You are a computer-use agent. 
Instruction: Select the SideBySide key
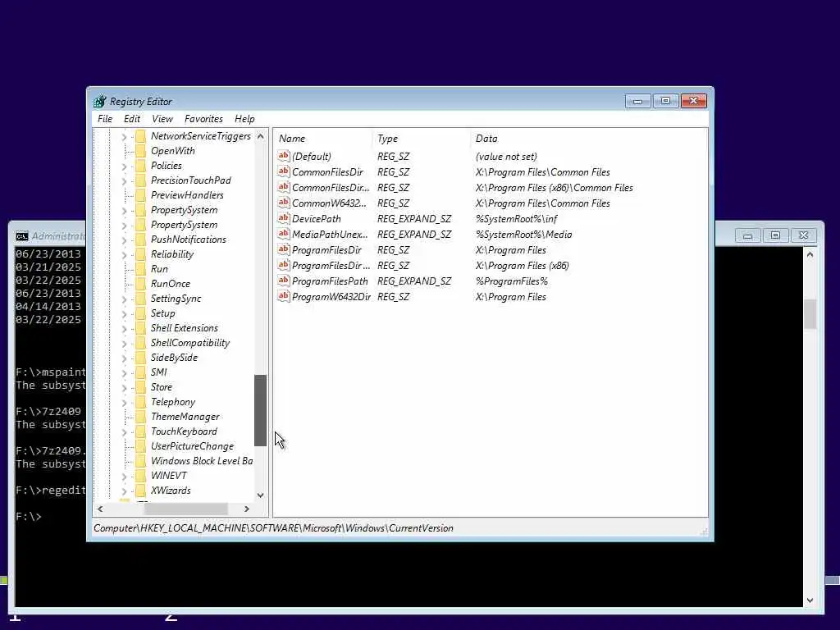click(x=174, y=358)
